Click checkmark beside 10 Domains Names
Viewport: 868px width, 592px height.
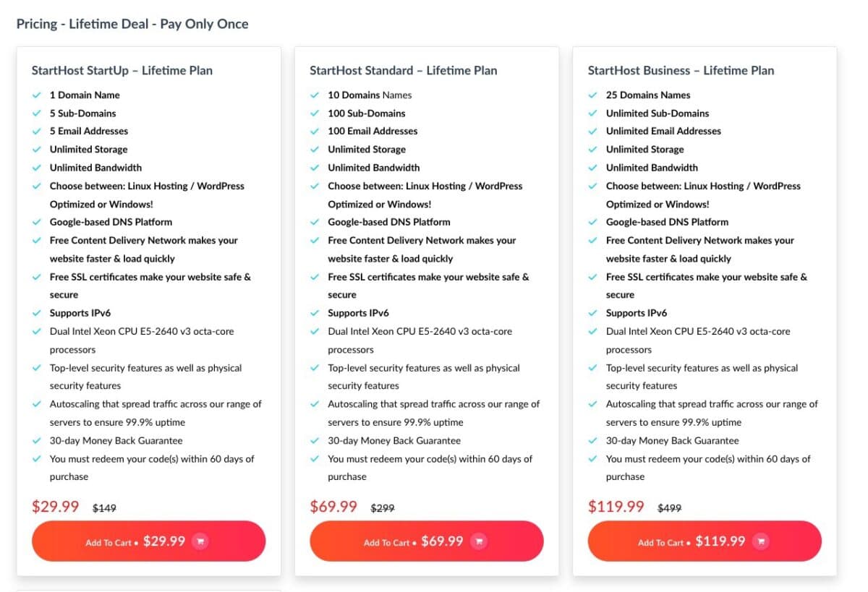coord(315,95)
